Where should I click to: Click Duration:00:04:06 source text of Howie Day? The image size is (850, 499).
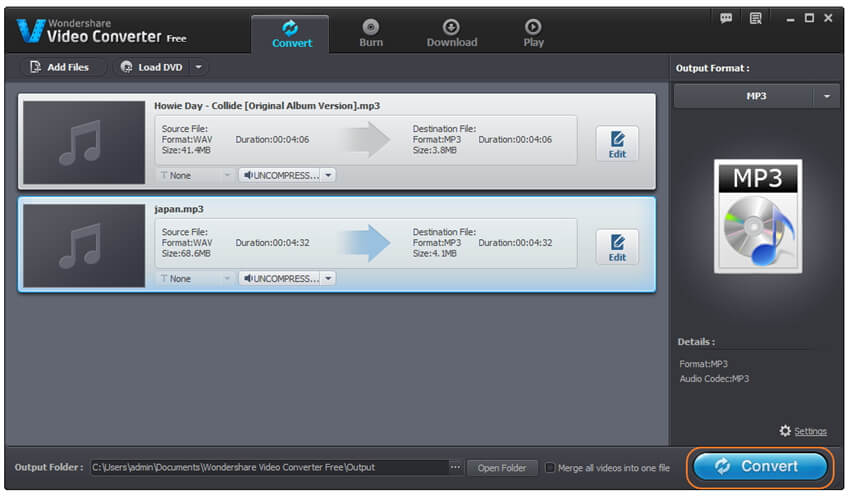[272, 139]
